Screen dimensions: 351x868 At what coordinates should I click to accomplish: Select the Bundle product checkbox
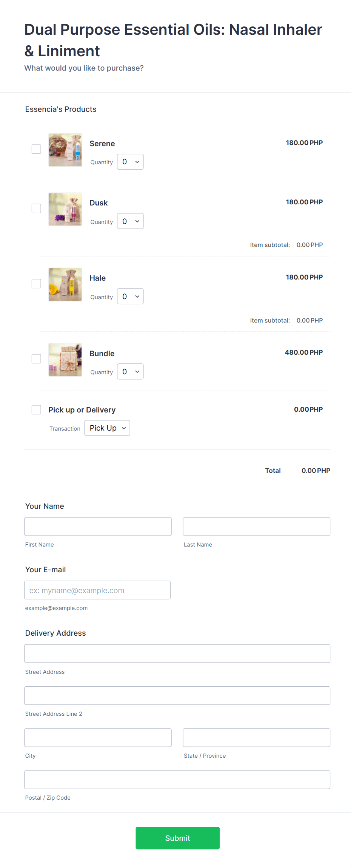[36, 359]
